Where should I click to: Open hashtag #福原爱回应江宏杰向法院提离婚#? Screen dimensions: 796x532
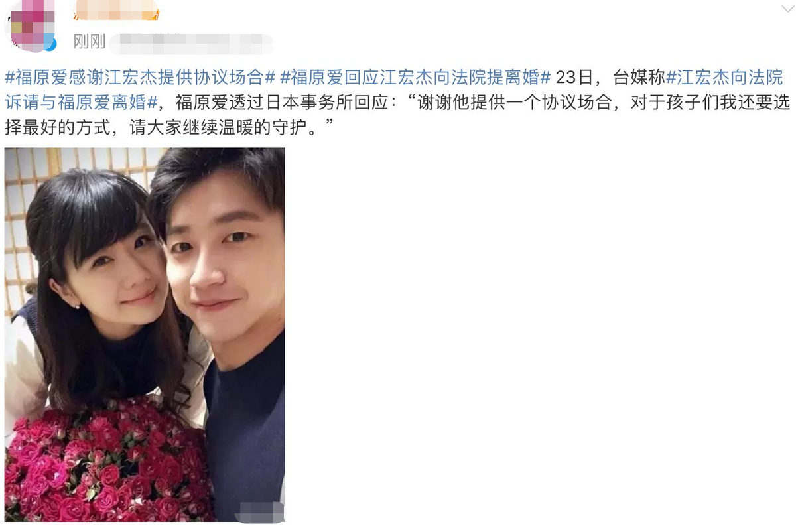(x=415, y=77)
